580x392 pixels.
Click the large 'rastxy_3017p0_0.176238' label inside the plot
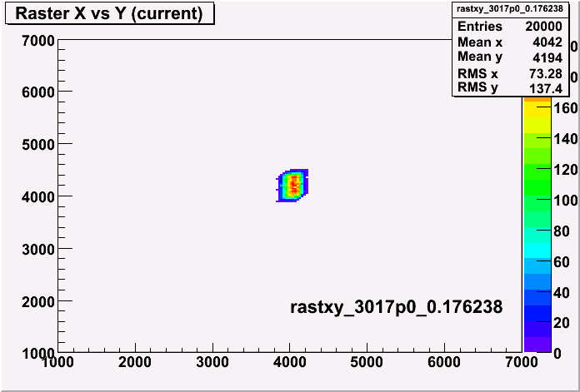tap(396, 307)
